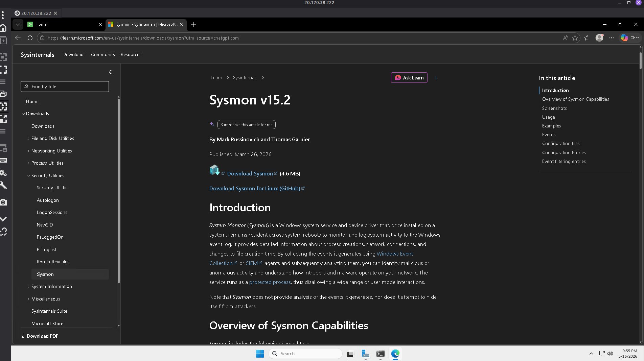
Task: Expand File and Disk Utilities node
Action: click(x=28, y=139)
